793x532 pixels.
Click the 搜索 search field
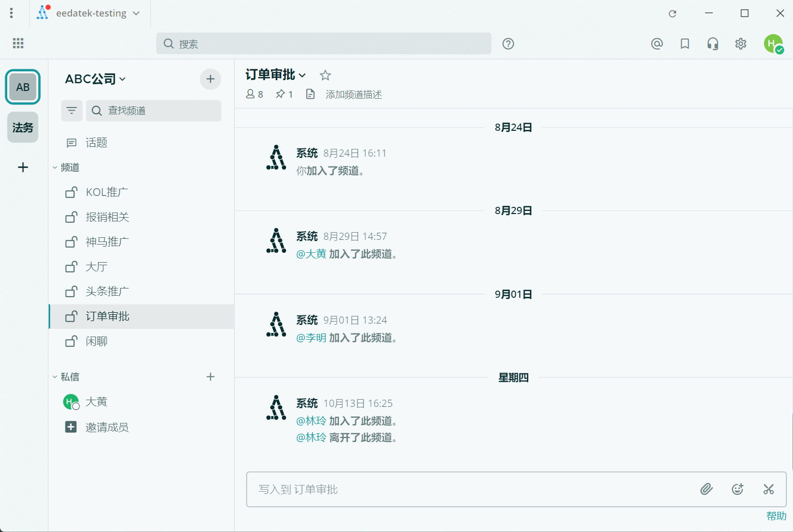click(x=324, y=43)
